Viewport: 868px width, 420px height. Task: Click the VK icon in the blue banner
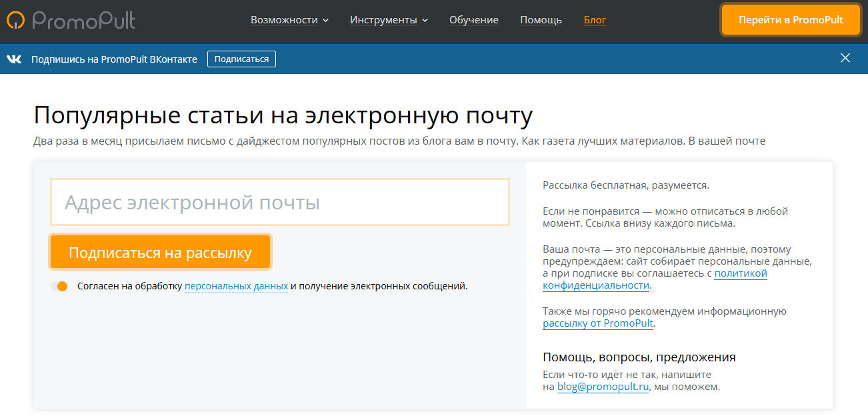tap(14, 59)
